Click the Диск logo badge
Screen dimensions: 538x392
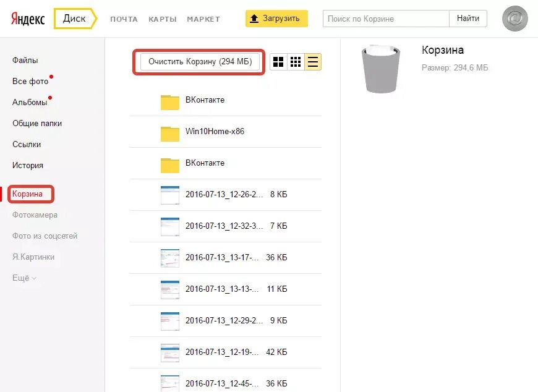pyautogui.click(x=75, y=19)
